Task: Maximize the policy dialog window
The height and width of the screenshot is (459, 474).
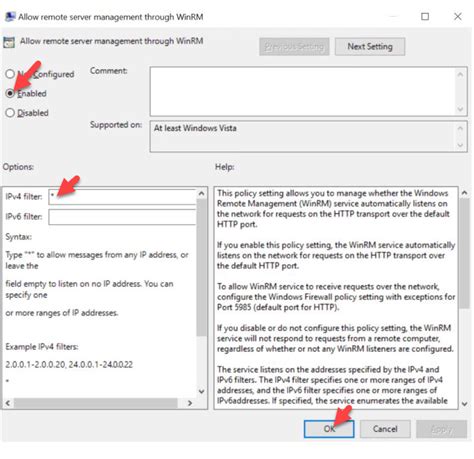Action: pyautogui.click(x=425, y=16)
